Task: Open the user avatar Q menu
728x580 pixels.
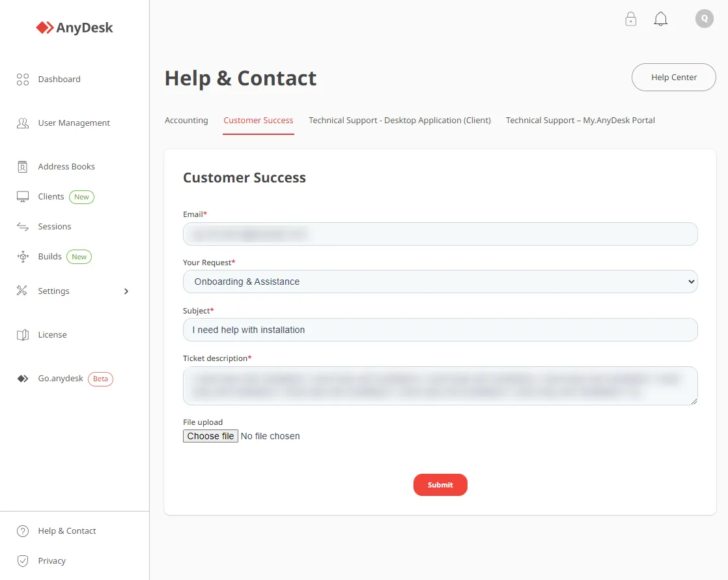Action: 704,19
